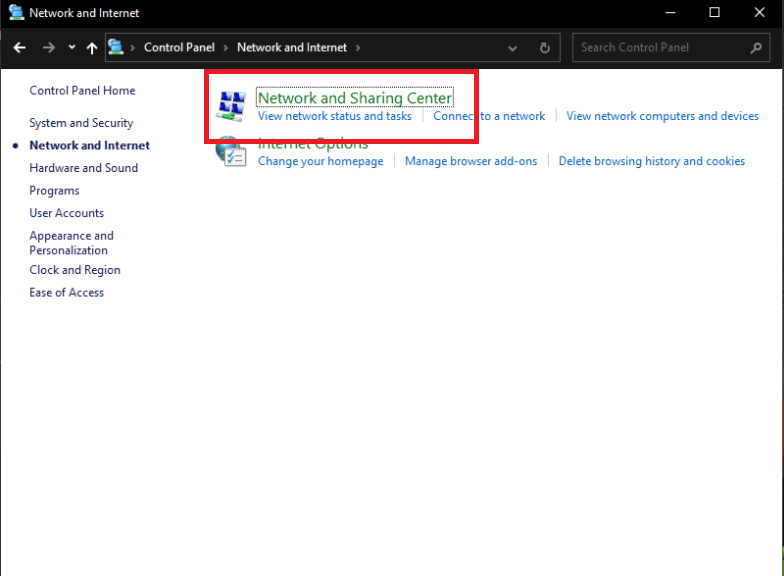
Task: Select Control Panel breadcrumb
Action: point(179,48)
